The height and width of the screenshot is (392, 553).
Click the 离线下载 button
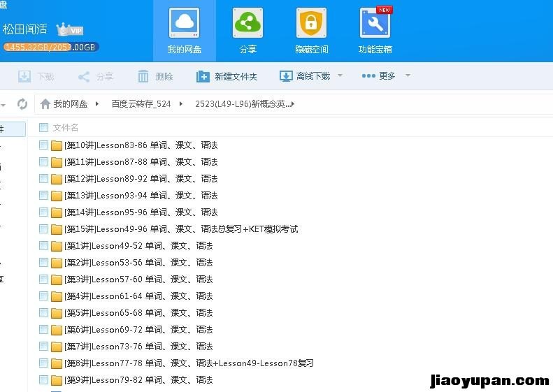(x=305, y=75)
